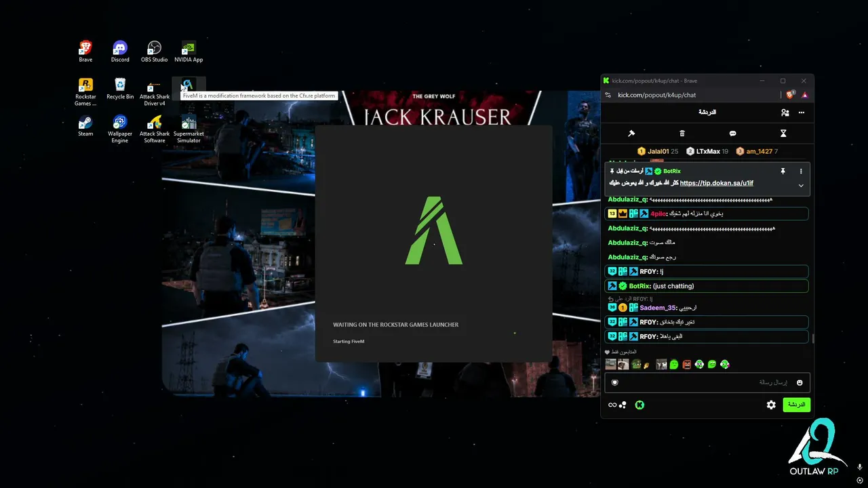Click the green Kick points icon
The width and height of the screenshot is (868, 488).
click(x=639, y=405)
